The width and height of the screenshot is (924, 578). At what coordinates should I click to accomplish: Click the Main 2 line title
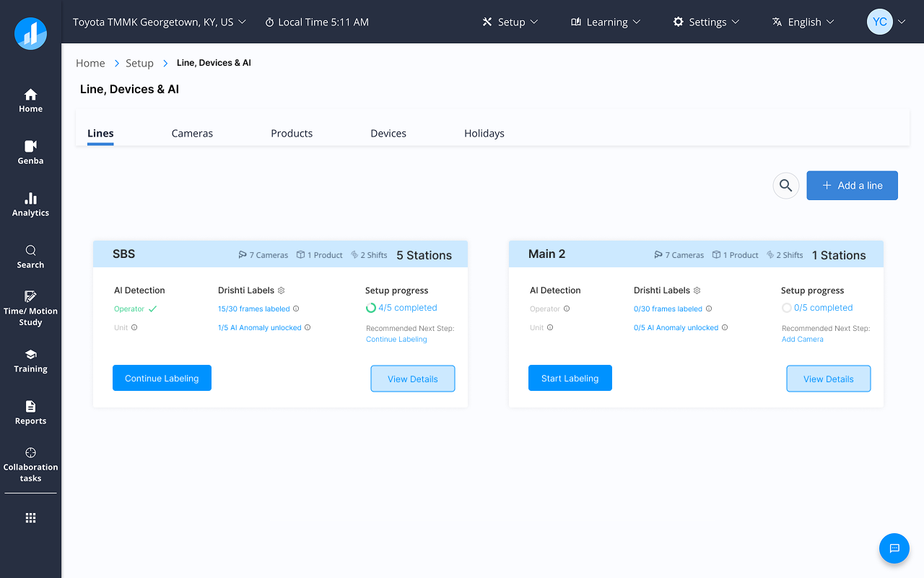(x=547, y=254)
